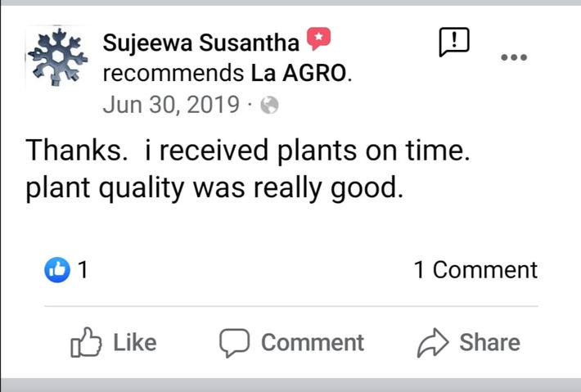This screenshot has height=392, width=581.
Task: Open the three-dot post options menu
Action: (x=514, y=56)
